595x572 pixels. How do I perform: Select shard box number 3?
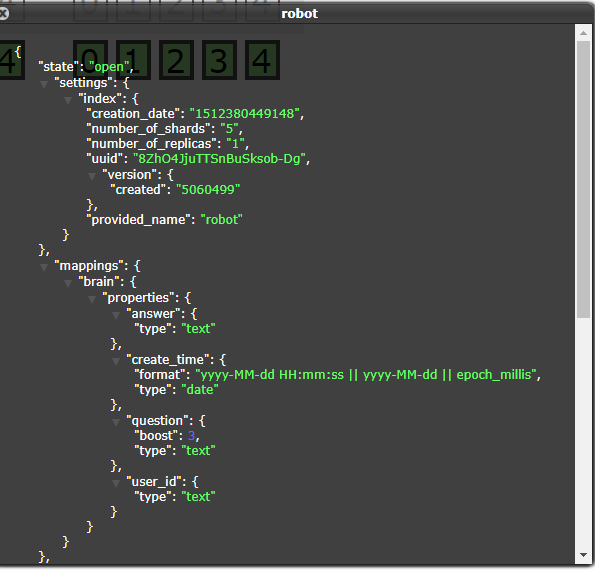point(219,60)
